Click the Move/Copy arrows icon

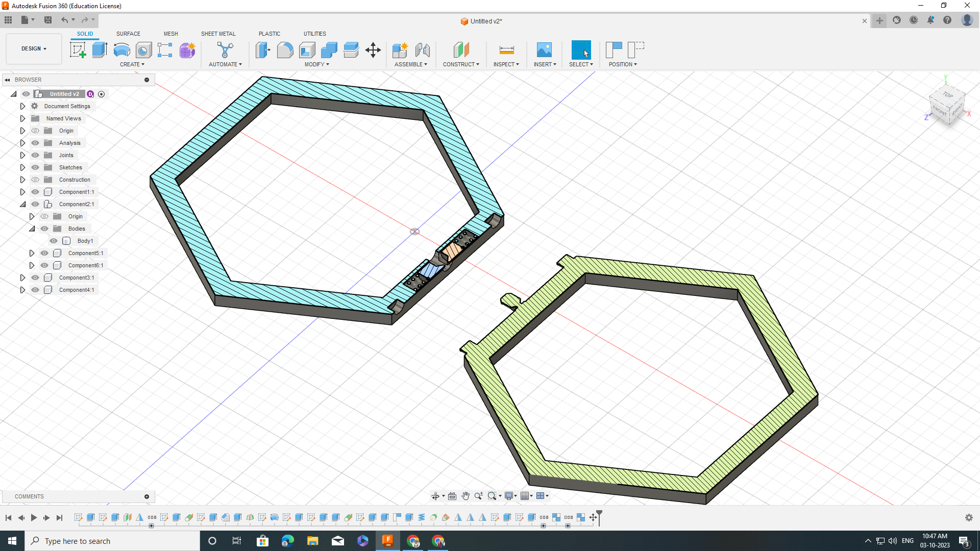(x=373, y=50)
